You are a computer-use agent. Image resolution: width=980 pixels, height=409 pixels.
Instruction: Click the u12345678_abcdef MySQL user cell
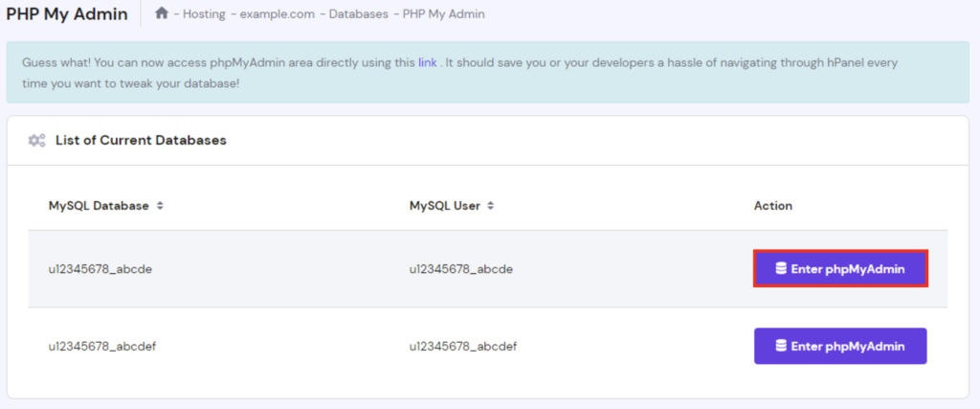click(463, 346)
